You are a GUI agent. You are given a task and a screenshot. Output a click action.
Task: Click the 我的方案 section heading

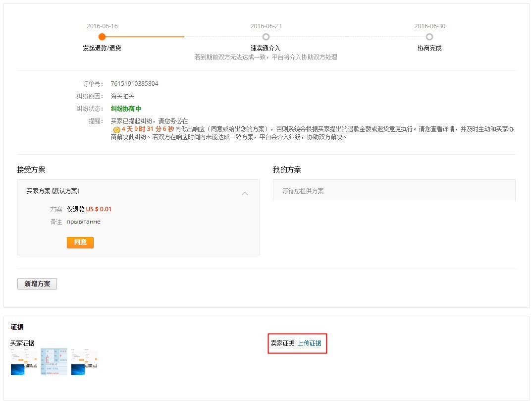point(287,169)
